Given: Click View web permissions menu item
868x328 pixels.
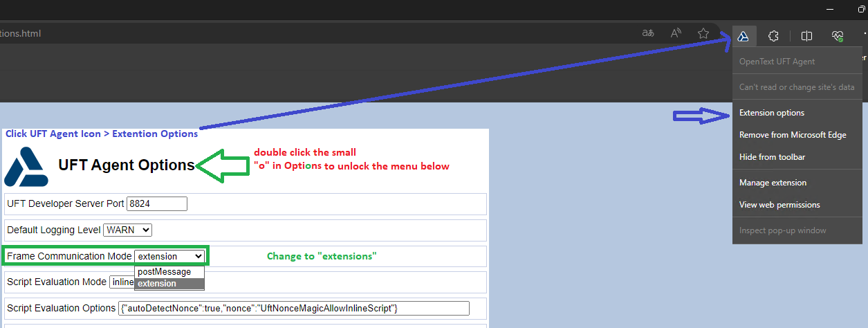Looking at the screenshot, I should (x=779, y=205).
